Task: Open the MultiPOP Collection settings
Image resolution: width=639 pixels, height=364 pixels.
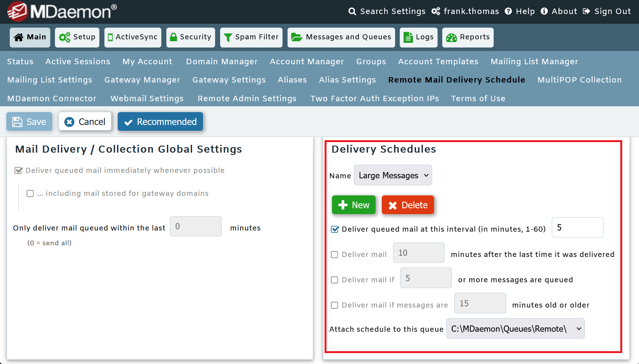Action: pos(579,80)
